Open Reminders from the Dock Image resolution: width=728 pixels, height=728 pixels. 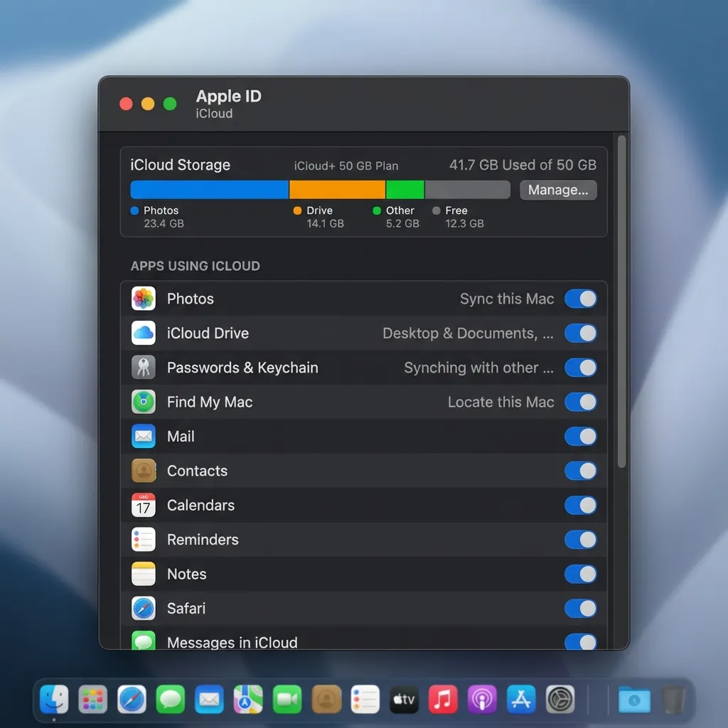[x=365, y=699]
